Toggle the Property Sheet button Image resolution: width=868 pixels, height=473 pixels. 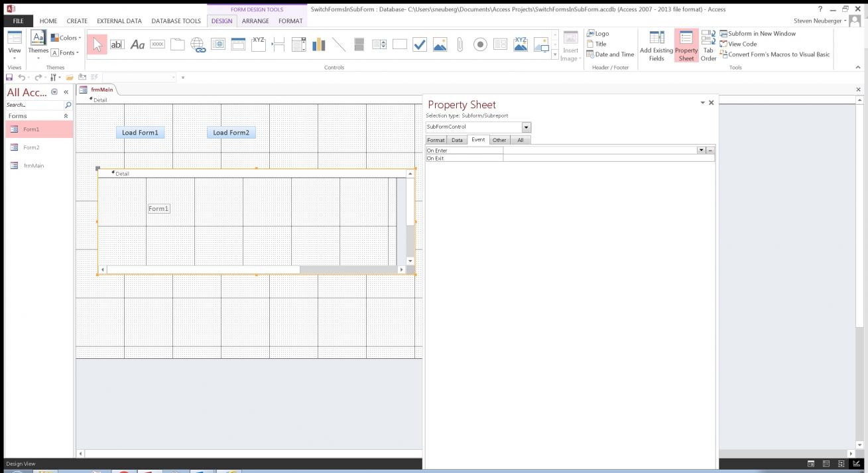tap(686, 46)
